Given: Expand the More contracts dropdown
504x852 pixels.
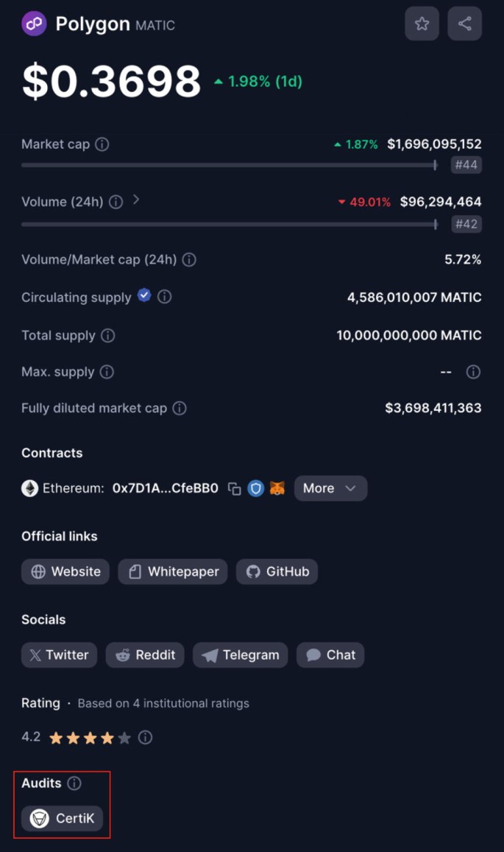Looking at the screenshot, I should pos(330,488).
